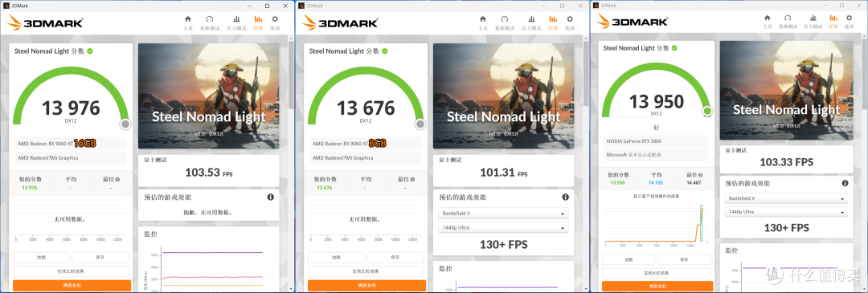Open 选项 options gear in the 16GB window
Screen dimensions: 868x293
(x=275, y=22)
